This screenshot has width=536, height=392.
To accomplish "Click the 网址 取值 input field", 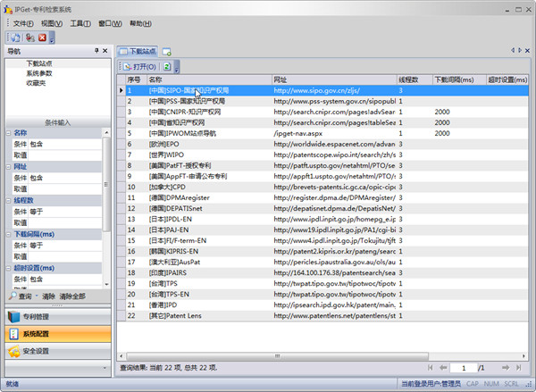I will [x=65, y=189].
